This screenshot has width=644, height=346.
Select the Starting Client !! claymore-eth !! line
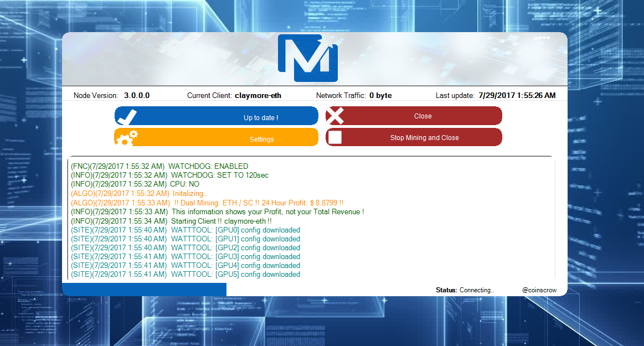tap(171, 221)
